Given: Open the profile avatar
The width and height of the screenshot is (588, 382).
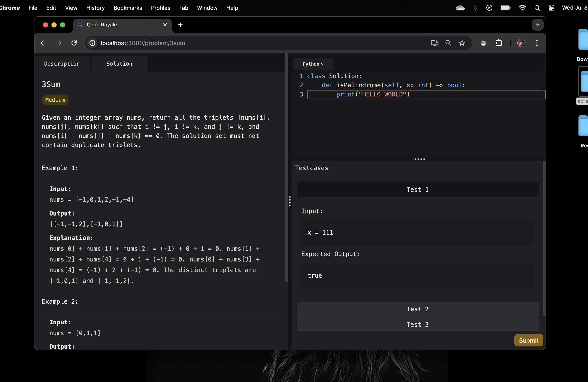Looking at the screenshot, I should (521, 43).
